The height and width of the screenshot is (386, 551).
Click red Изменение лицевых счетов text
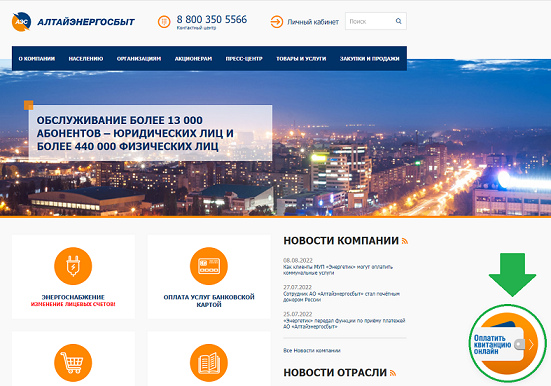tap(73, 304)
